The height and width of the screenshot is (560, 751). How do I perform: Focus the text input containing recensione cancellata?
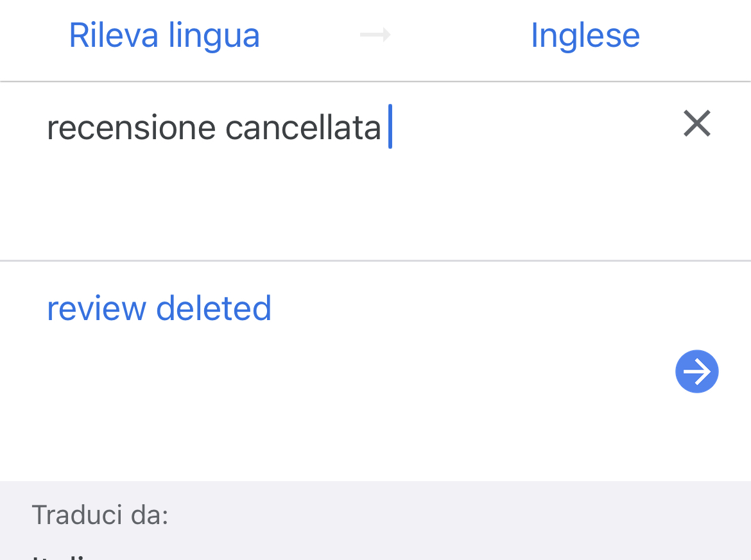point(214,128)
